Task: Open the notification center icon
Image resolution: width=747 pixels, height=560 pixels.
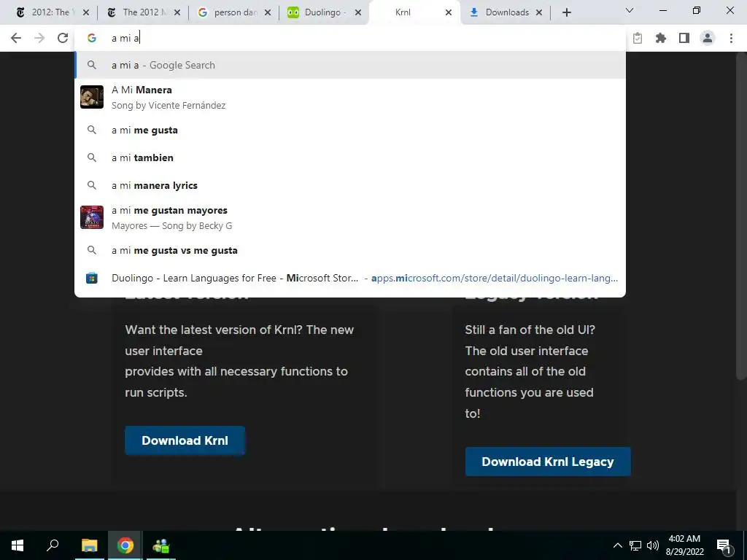Action: coord(724,545)
